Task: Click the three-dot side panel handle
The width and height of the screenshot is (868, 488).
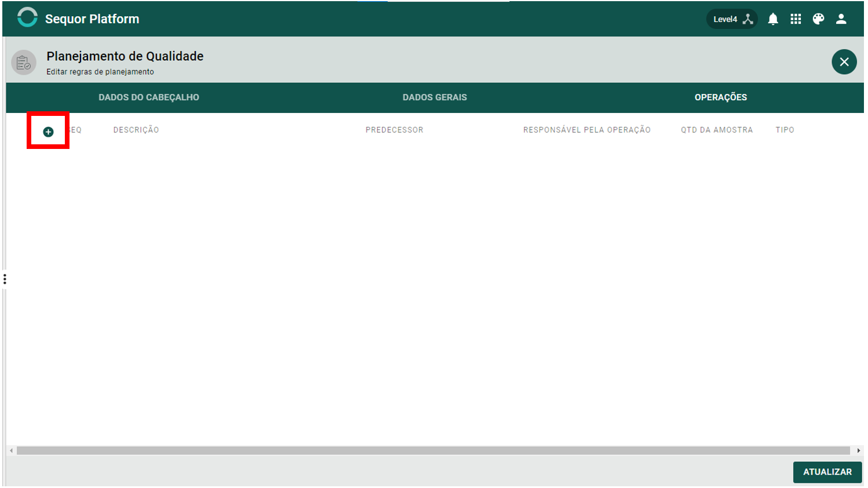Action: [x=5, y=279]
